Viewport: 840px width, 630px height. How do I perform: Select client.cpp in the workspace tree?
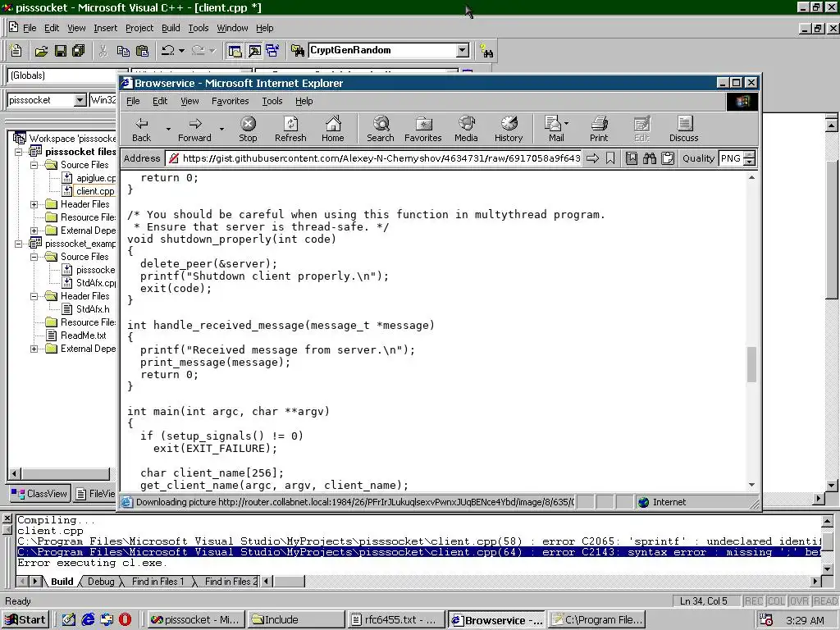(x=95, y=191)
